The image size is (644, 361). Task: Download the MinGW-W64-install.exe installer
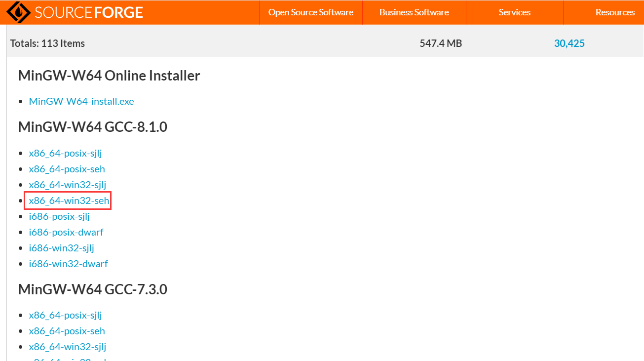[x=81, y=101]
